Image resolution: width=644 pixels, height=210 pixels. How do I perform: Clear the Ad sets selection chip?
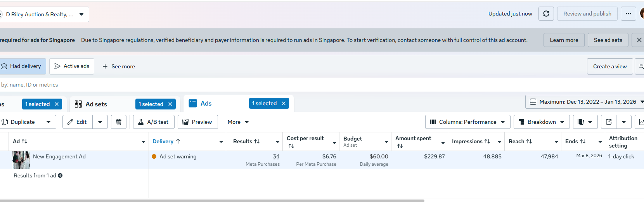tap(170, 104)
